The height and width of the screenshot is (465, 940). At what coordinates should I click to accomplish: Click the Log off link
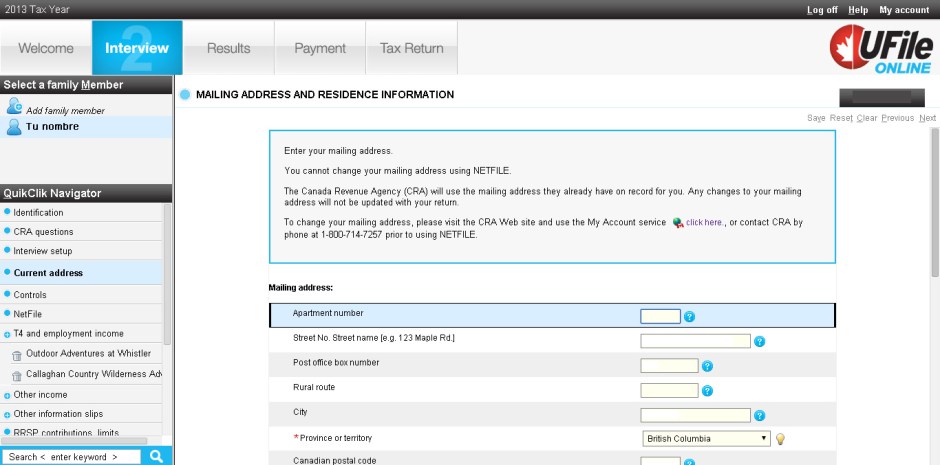point(822,10)
